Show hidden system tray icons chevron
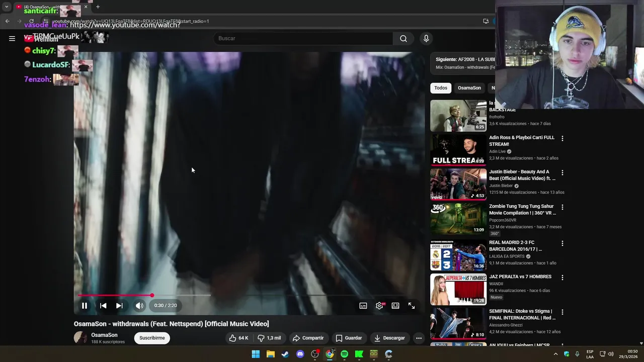The width and height of the screenshot is (644, 362). point(555,354)
